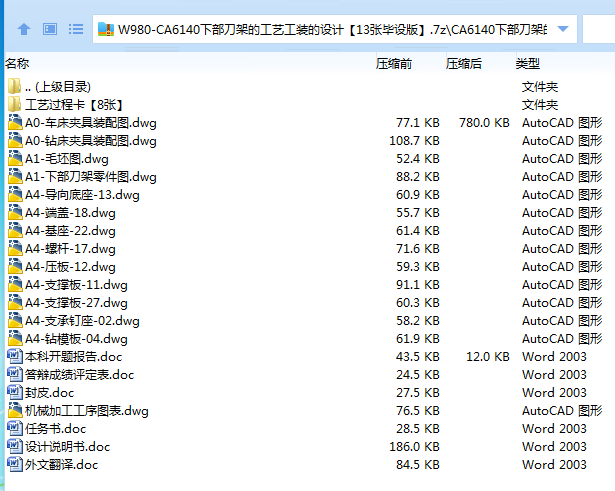Select the A1-毛坯图.dwg file icon
615x491 pixels.
tap(15, 158)
